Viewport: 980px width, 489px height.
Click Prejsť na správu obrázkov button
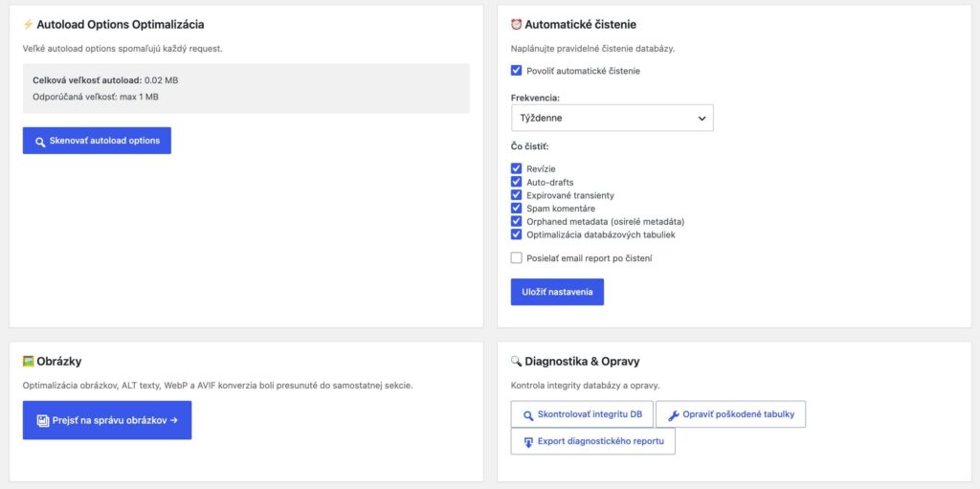point(107,420)
